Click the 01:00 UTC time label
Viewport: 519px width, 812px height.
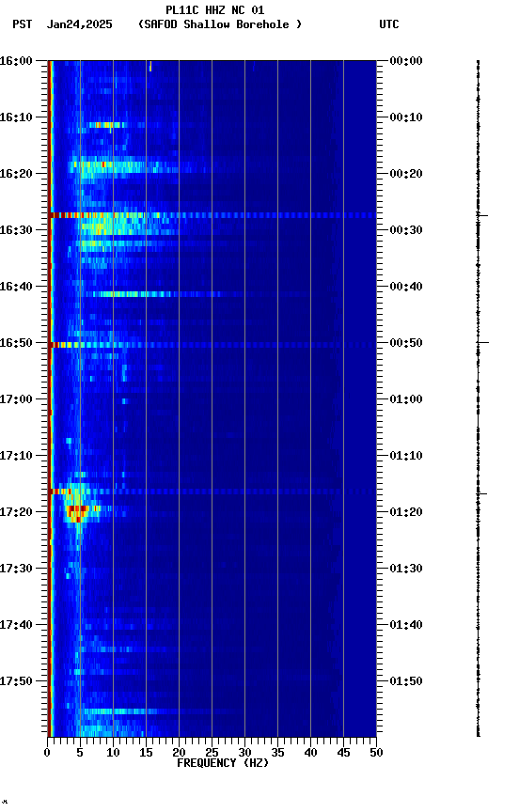tap(406, 399)
